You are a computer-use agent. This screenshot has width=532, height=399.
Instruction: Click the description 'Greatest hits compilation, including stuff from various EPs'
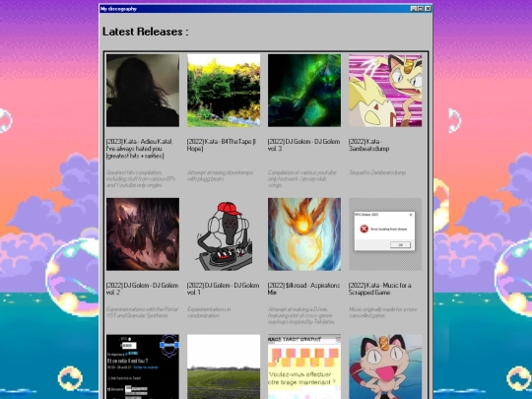[141, 178]
